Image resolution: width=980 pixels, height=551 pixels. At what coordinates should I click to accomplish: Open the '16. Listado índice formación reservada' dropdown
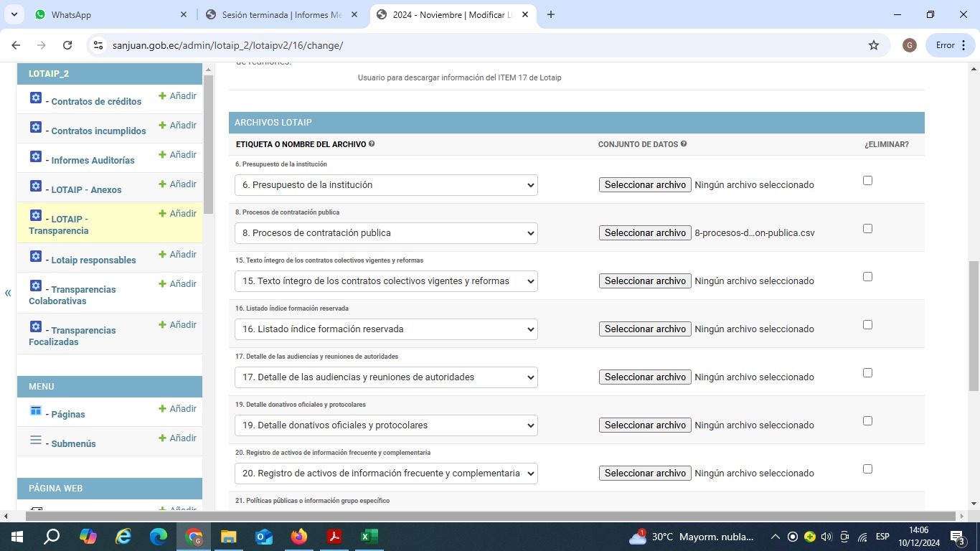point(386,329)
